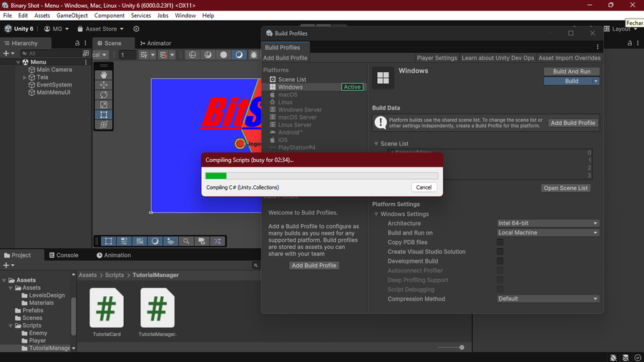Click the compiling progress bar
644x362 pixels.
point(321,176)
